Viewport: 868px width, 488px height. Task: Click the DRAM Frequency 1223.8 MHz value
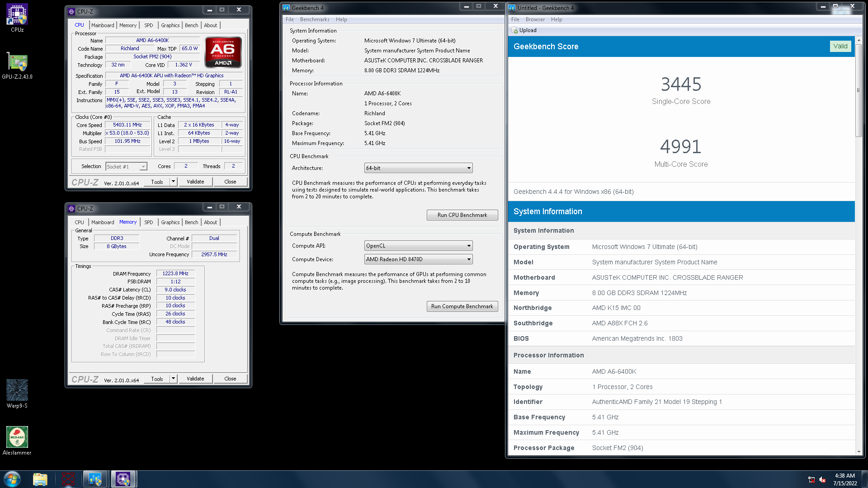[x=175, y=274]
